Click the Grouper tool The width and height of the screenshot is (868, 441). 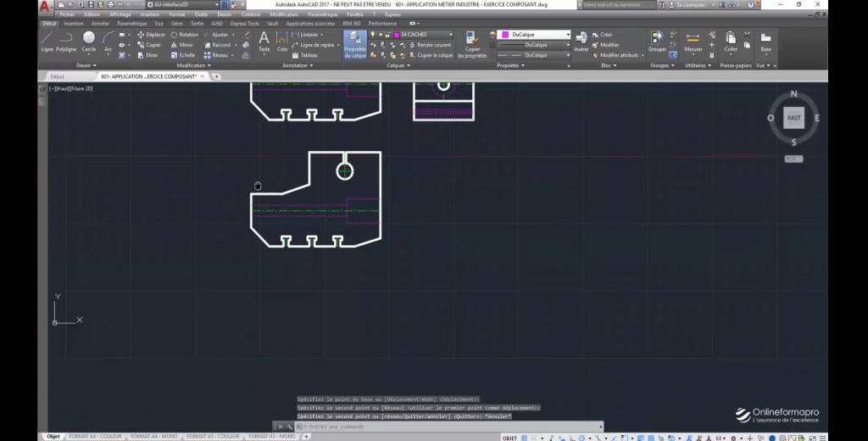pos(657,42)
